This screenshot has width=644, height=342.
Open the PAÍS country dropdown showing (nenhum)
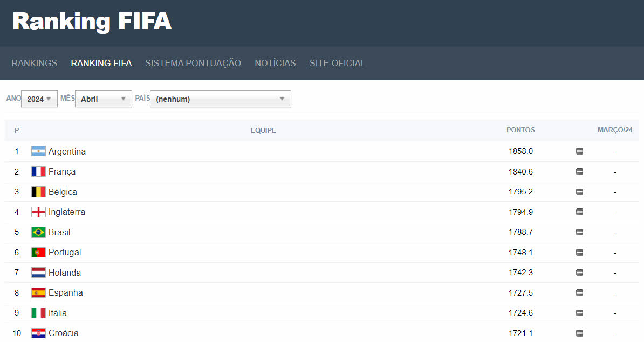(221, 99)
